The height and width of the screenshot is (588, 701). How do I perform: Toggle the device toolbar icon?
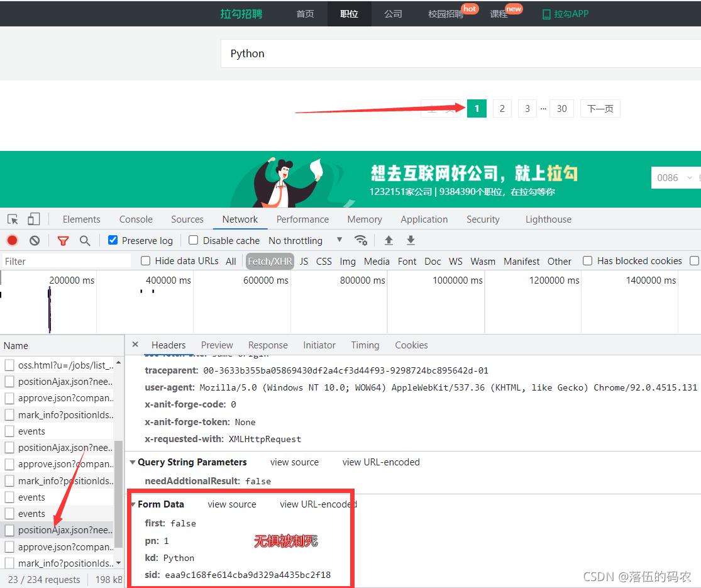pos(34,218)
